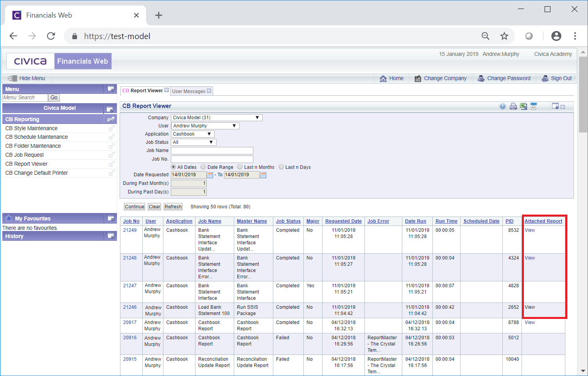Open the Date Requested to calendar
Viewport: 588px width, 376px height.
(x=263, y=175)
